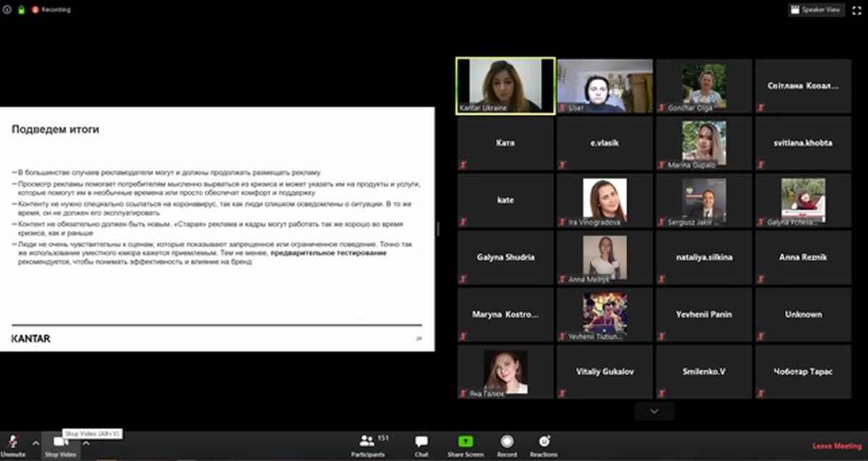Open the Participants panel
This screenshot has width=868, height=461.
368,443
